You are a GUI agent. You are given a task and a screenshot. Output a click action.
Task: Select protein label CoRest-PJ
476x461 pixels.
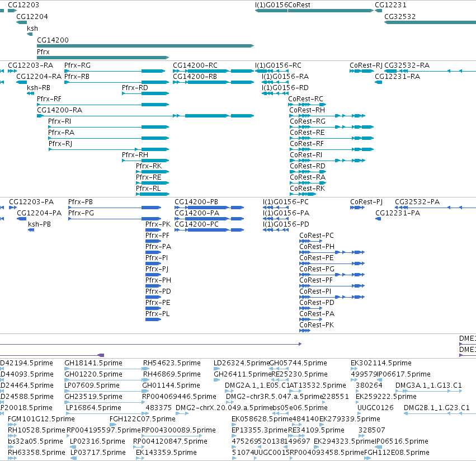click(x=366, y=202)
